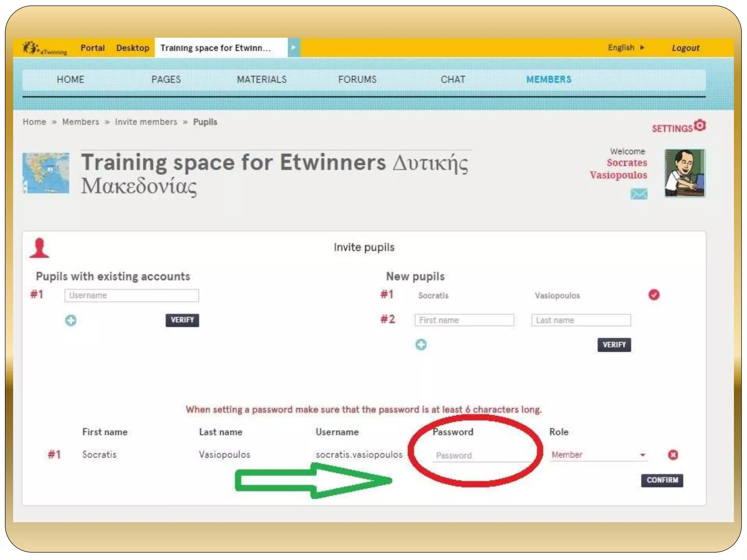Click the Logout link
The height and width of the screenshot is (560, 747).
click(685, 48)
